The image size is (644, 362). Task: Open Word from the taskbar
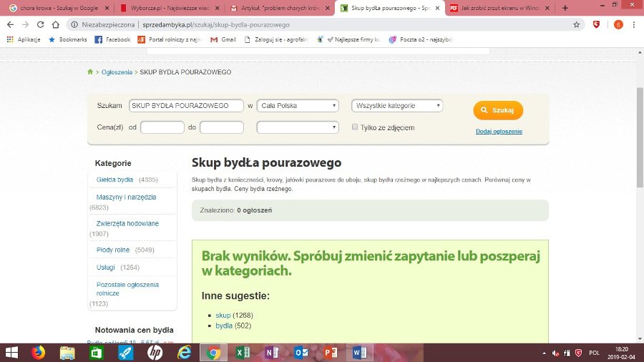[x=358, y=352]
